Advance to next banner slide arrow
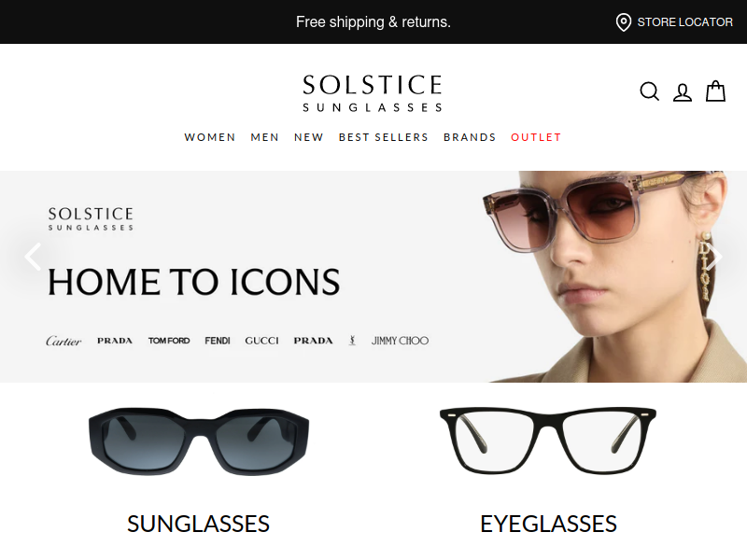This screenshot has height=560, width=747. (714, 257)
